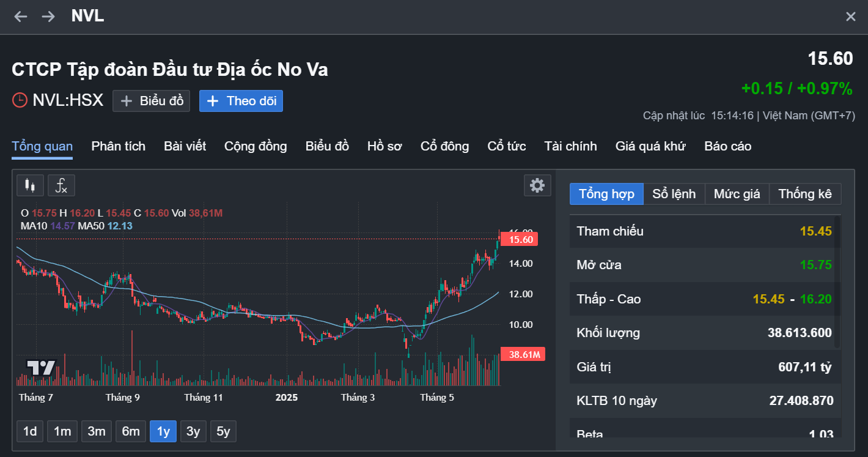The image size is (868, 457).
Task: Go forward using the right arrow
Action: tap(48, 17)
